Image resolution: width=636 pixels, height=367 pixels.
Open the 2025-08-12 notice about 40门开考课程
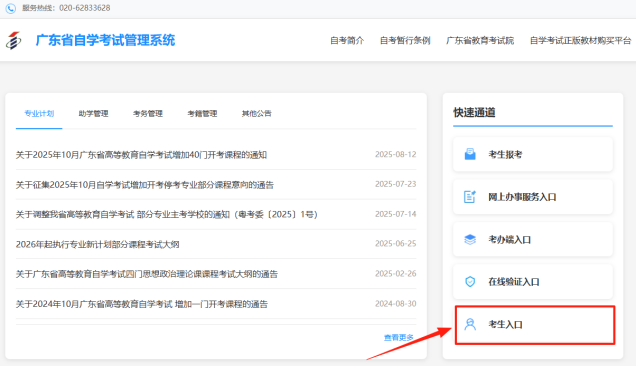(x=141, y=155)
